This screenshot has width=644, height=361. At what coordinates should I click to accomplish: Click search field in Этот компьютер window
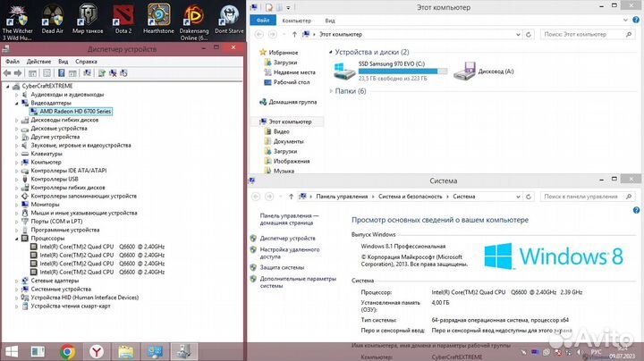pos(588,35)
